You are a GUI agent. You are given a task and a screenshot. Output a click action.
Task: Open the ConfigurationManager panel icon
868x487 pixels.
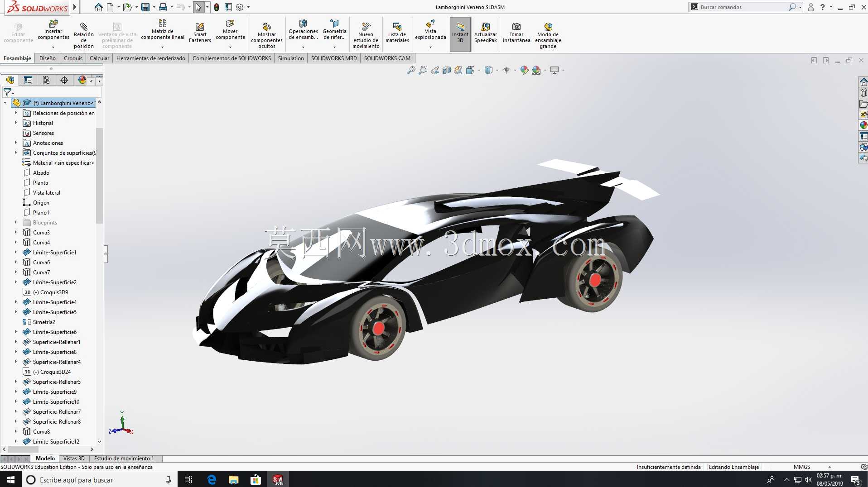(46, 80)
